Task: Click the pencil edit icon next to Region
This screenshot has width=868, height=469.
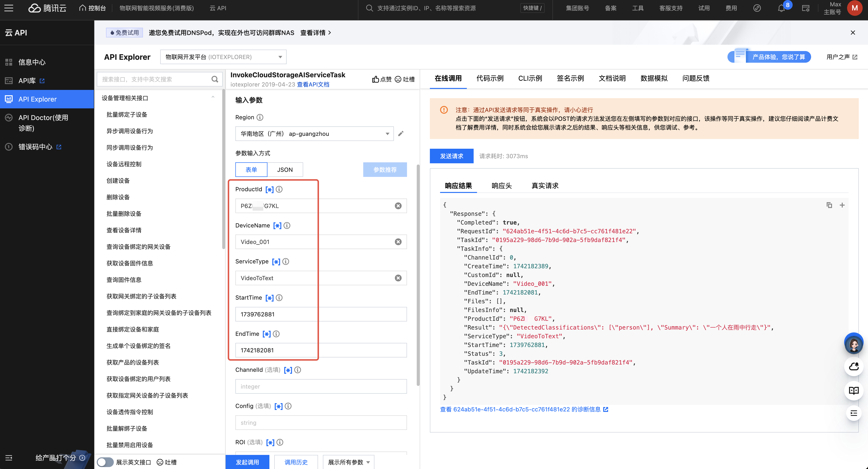Action: point(401,134)
